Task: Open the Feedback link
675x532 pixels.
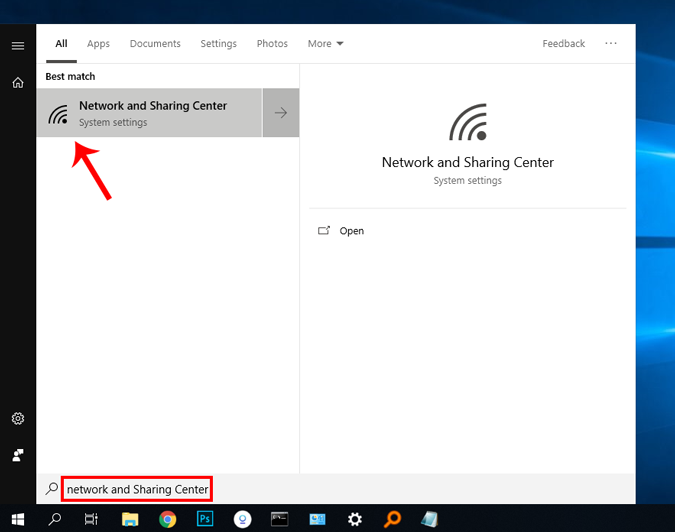Action: [x=564, y=43]
